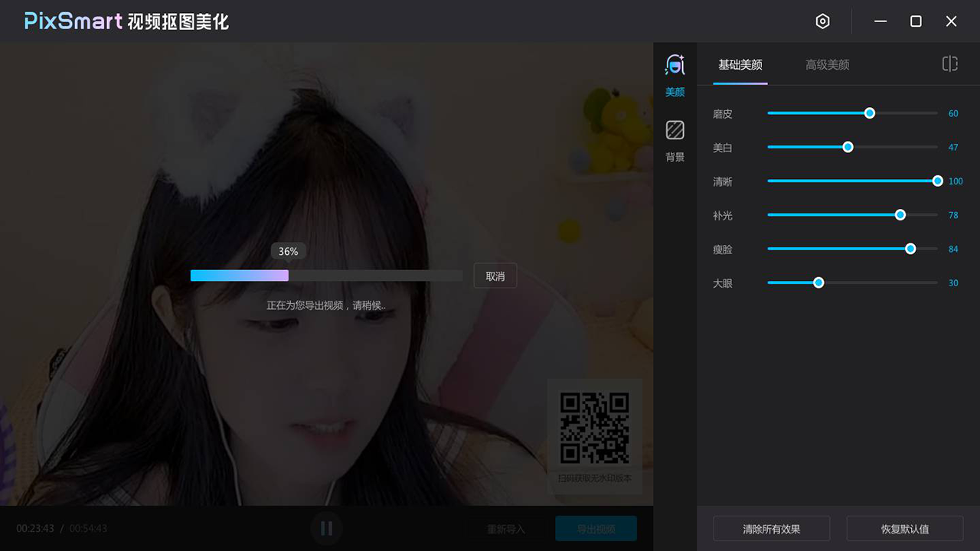
Task: Toggle the before/after comparison view icon
Action: click(949, 64)
